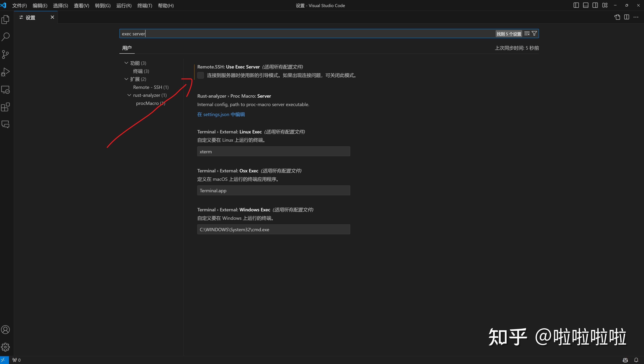The height and width of the screenshot is (364, 644).
Task: Open the Explorer sidebar icon
Action: pyautogui.click(x=6, y=19)
